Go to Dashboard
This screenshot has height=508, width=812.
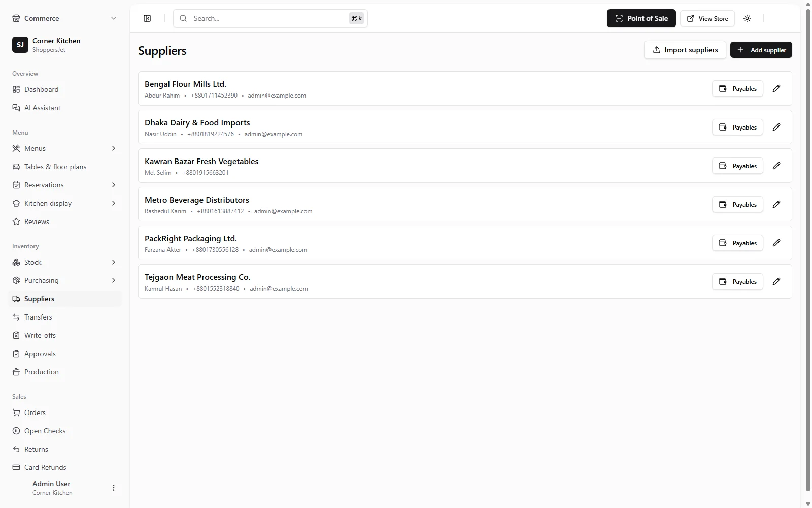click(x=64, y=89)
